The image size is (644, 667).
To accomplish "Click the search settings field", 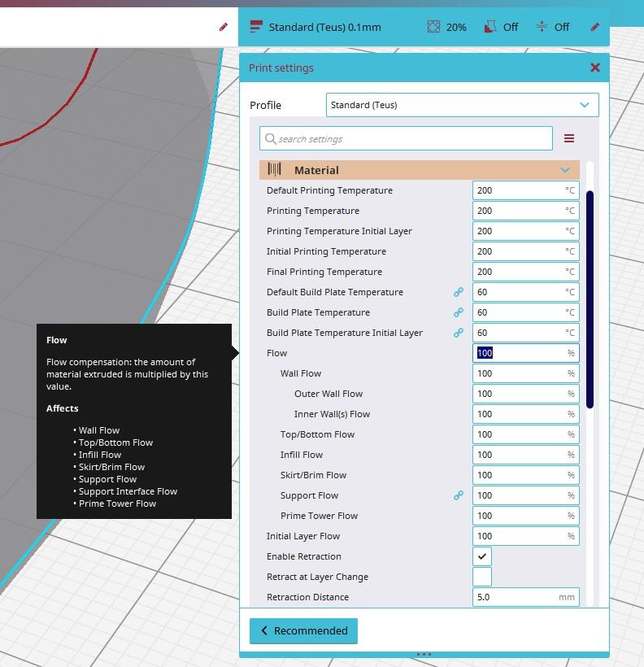I will point(407,138).
